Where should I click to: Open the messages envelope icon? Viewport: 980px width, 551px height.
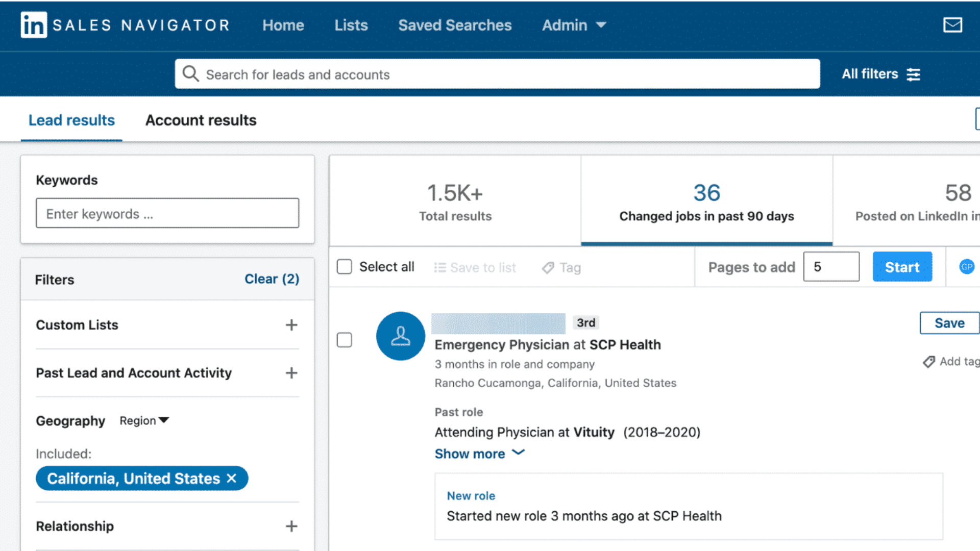[x=952, y=25]
